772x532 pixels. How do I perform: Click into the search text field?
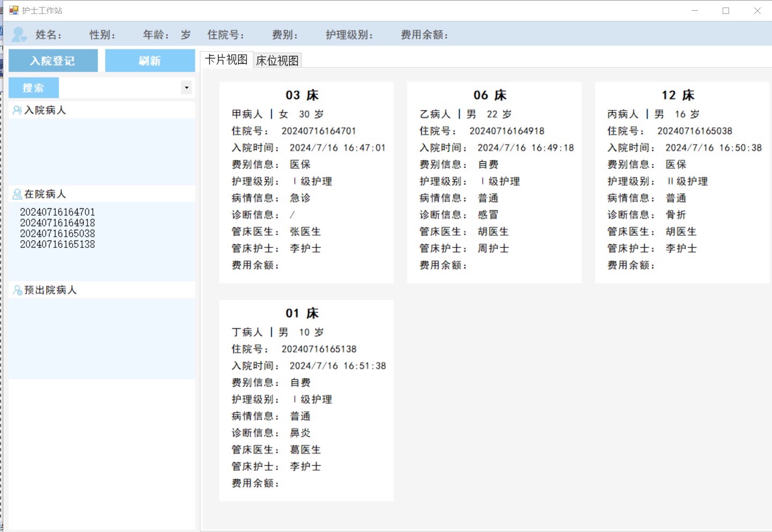pos(119,88)
